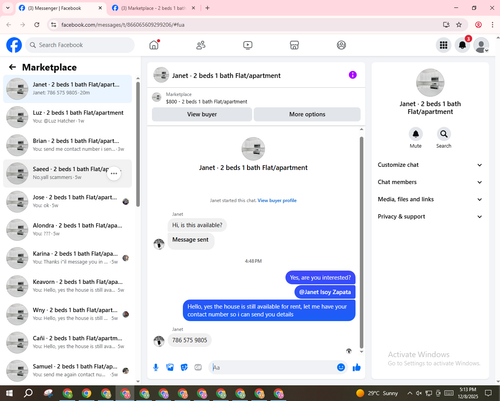Open the more options dots on Saeed chat
500x401 pixels.
114,173
